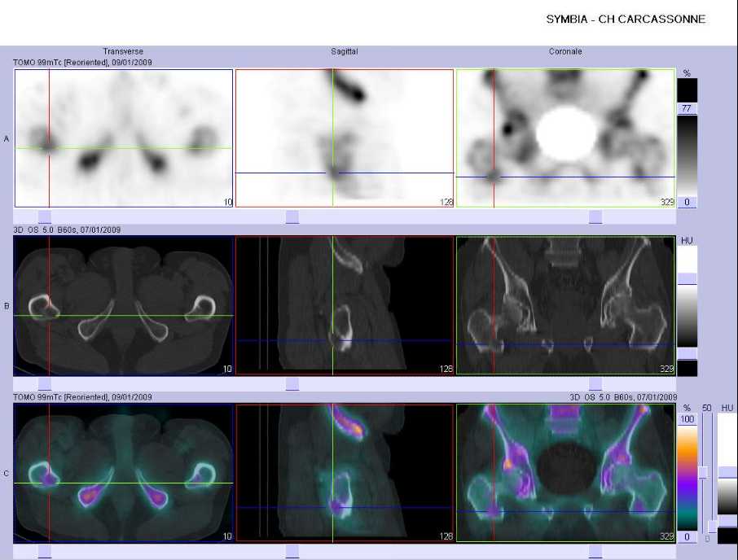Click the row C TOMO 99mTc series label
This screenshot has width=738, height=560.
coord(83,397)
